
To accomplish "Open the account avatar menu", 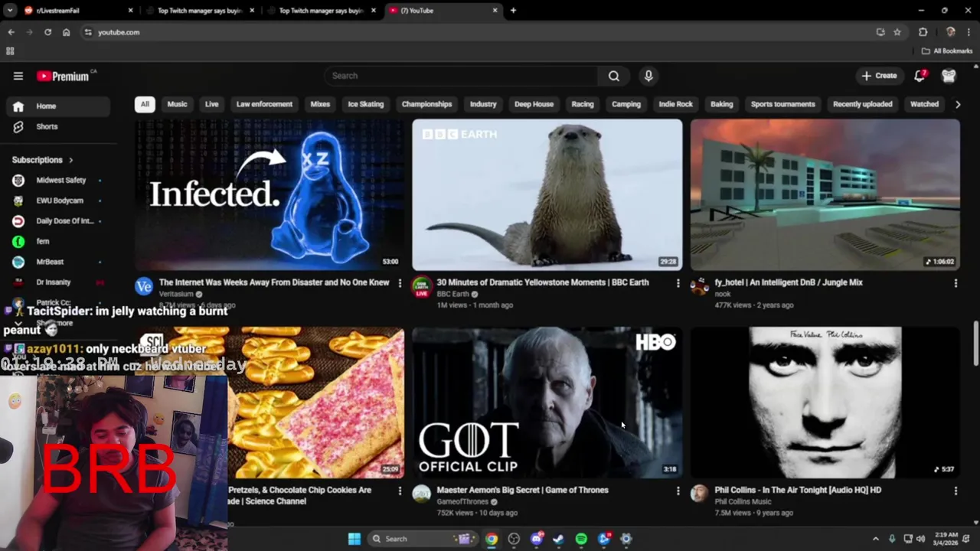I will 949,76.
